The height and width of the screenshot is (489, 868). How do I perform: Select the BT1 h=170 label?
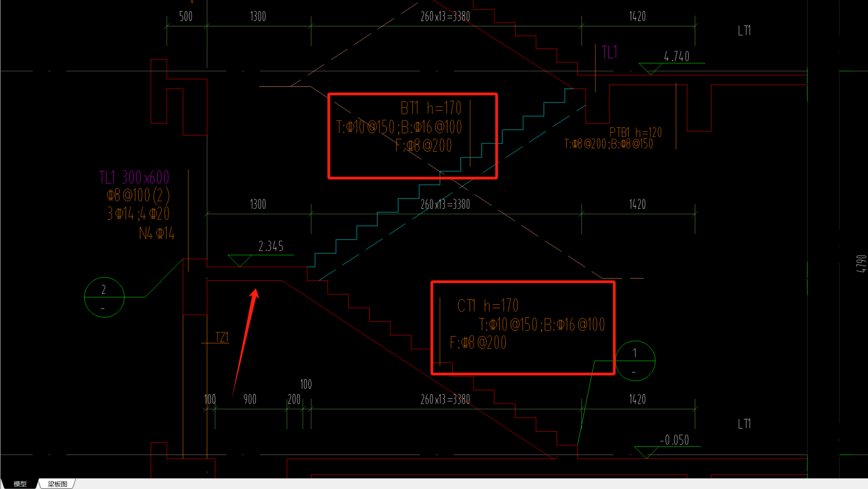(431, 108)
